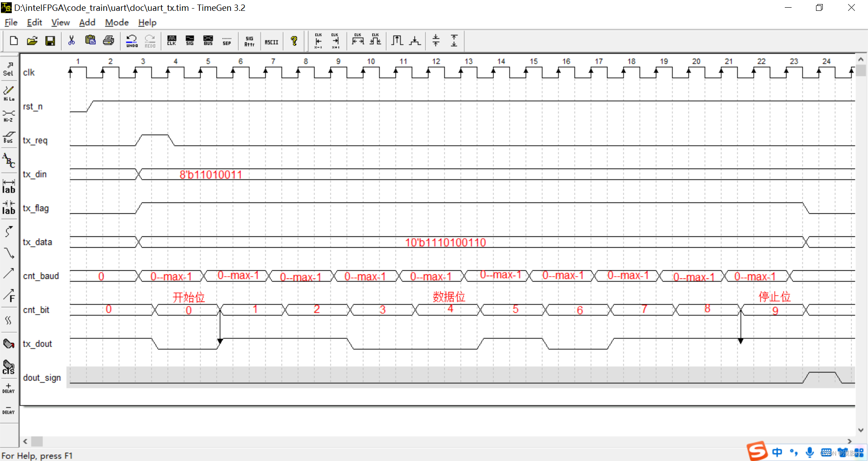Open an existing file with the folder icon
This screenshot has height=461, width=868.
32,41
